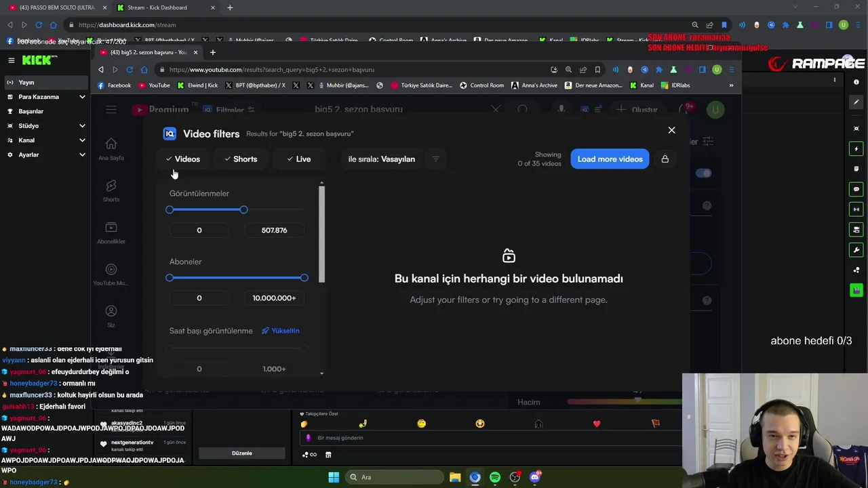Click the lightning bolt quick actions icon

click(856, 148)
